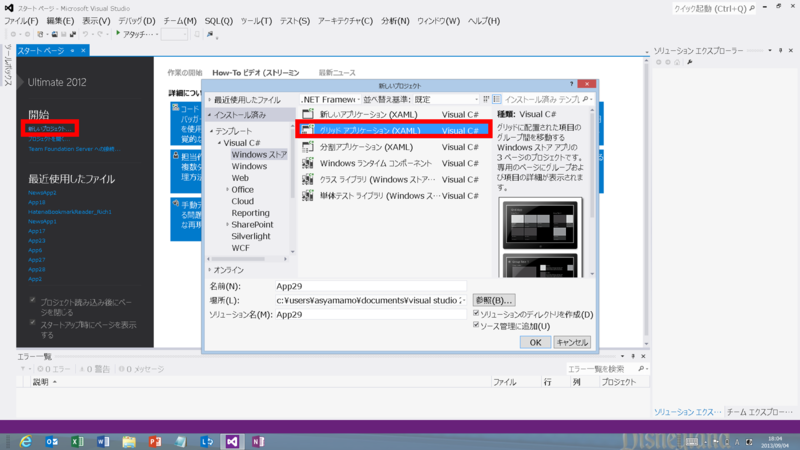Toggle the 0 警告 filter button

click(95, 369)
